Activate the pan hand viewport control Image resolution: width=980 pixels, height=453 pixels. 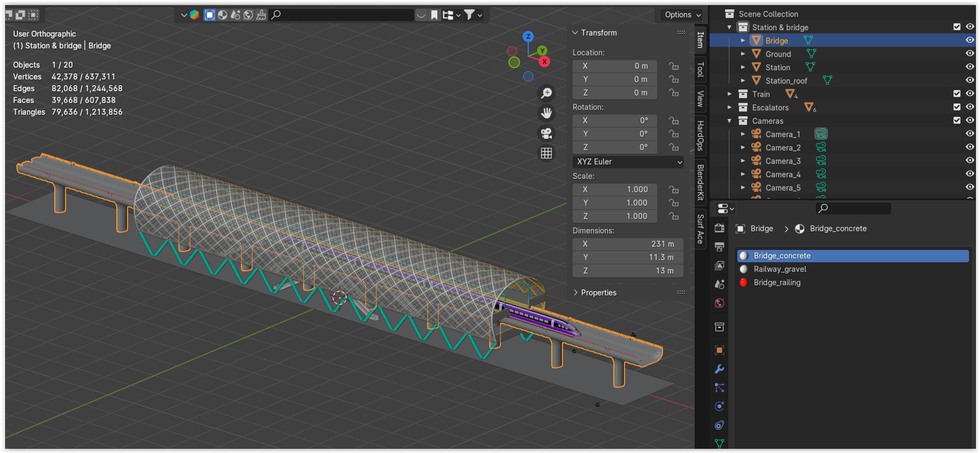point(547,113)
